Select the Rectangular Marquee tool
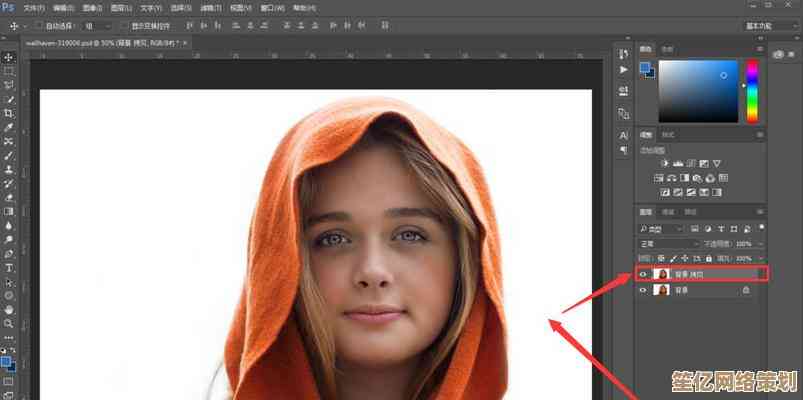Viewport: 803px width, 400px height. pos(9,72)
